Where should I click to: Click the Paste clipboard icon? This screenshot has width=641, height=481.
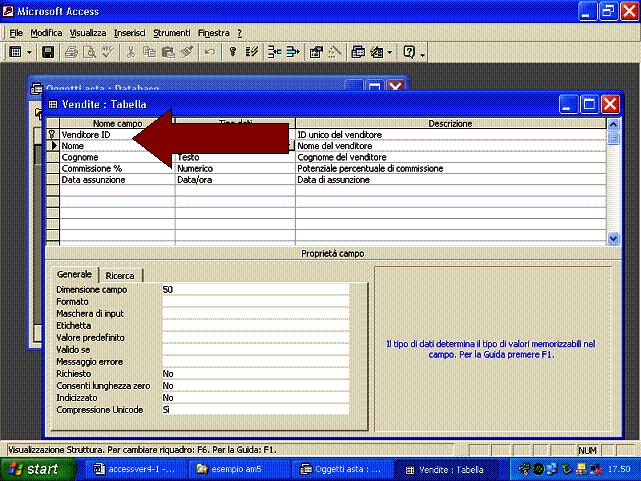(168, 52)
